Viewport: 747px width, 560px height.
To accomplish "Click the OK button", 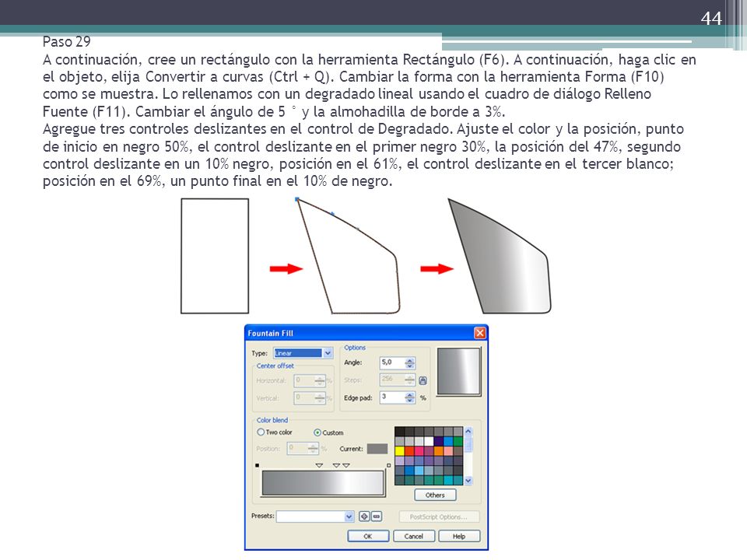I will coord(368,536).
